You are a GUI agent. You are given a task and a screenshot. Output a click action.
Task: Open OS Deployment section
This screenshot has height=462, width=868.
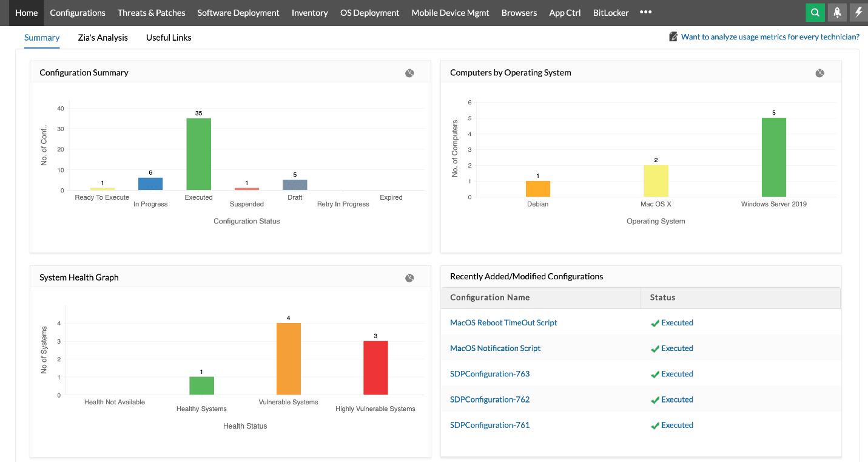tap(369, 12)
